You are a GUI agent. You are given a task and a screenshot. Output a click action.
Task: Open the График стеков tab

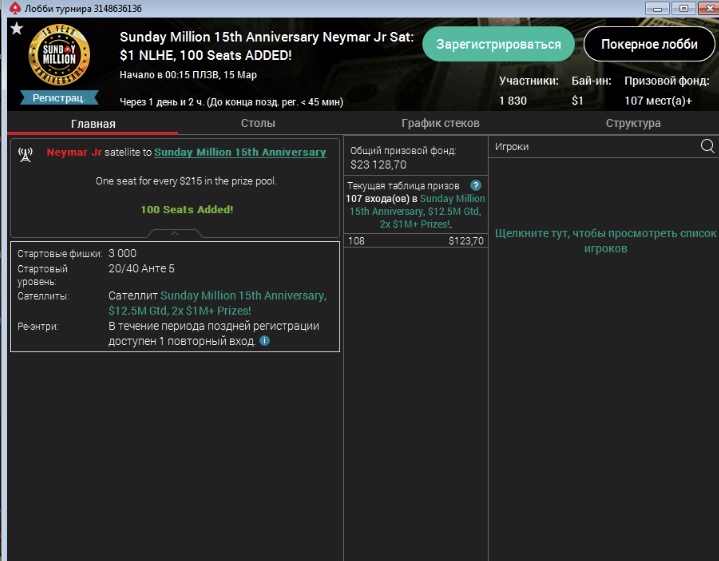pos(440,123)
